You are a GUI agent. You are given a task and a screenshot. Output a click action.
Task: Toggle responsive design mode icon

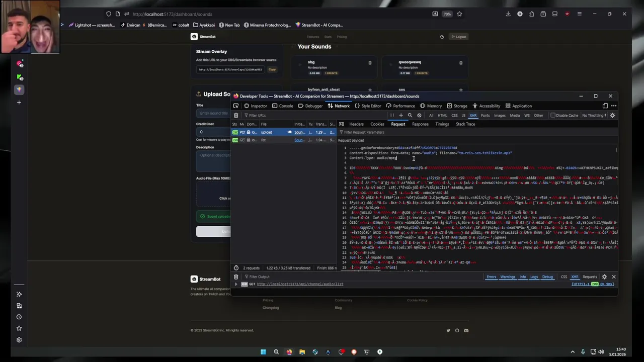pyautogui.click(x=605, y=106)
